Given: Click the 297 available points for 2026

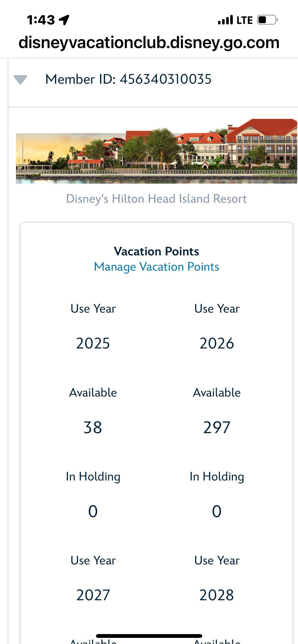Looking at the screenshot, I should (x=217, y=428).
